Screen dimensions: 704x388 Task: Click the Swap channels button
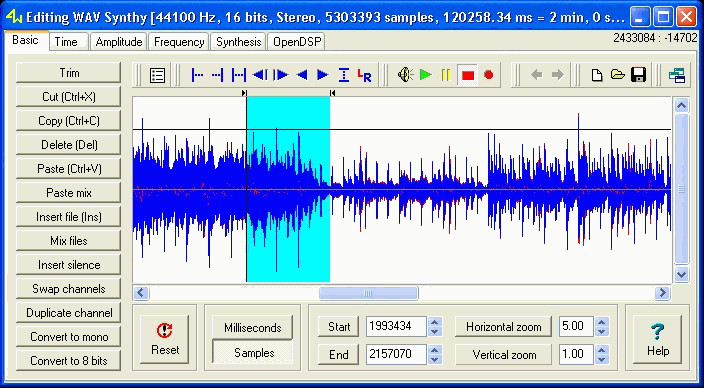(x=69, y=289)
